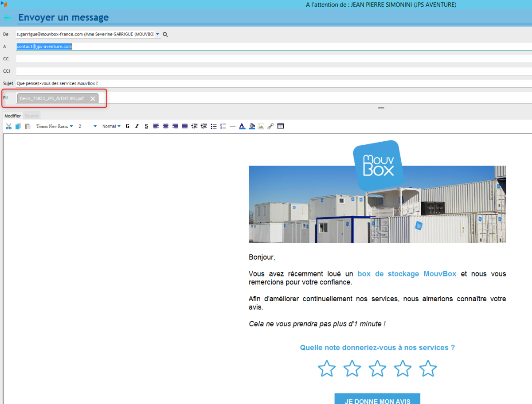
Task: Click the Paste clipboard icon
Action: point(27,126)
